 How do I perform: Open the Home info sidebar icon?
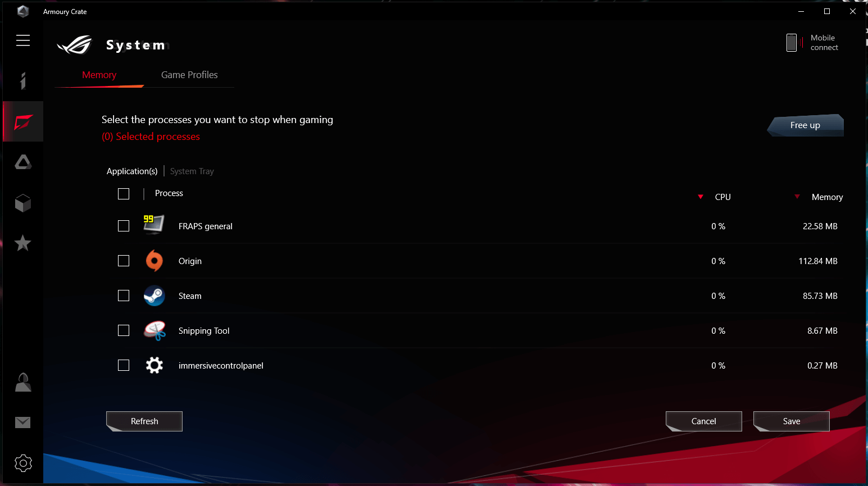click(x=23, y=81)
